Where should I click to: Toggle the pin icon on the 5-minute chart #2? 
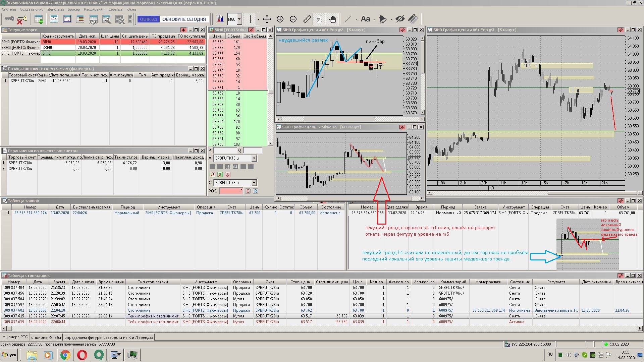(x=402, y=30)
